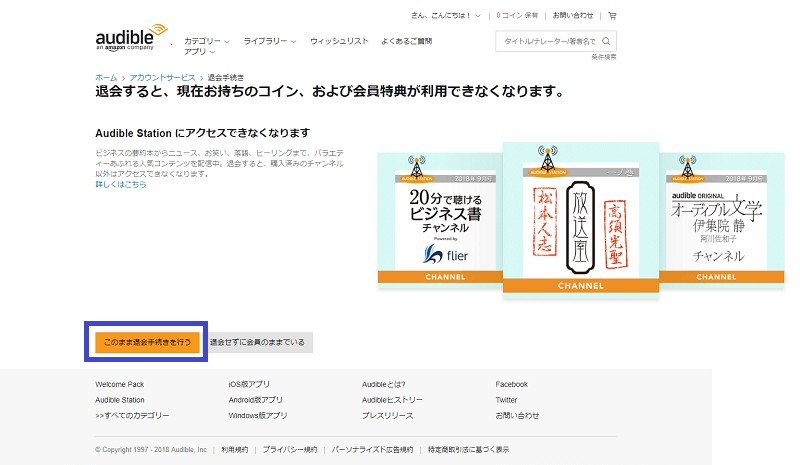Open >>すべてのカテゴリー footer link

(x=132, y=415)
